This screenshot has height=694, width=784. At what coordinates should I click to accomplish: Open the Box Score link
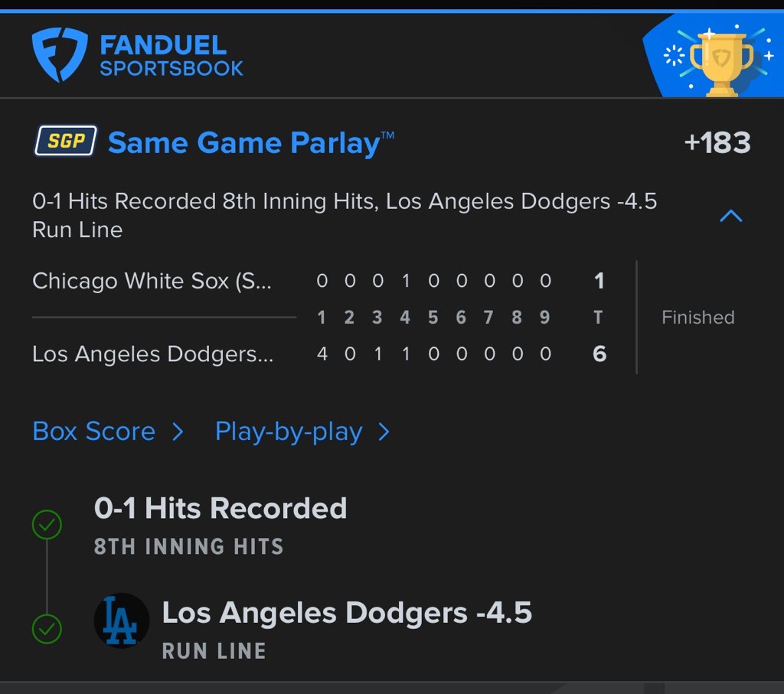pyautogui.click(x=94, y=432)
